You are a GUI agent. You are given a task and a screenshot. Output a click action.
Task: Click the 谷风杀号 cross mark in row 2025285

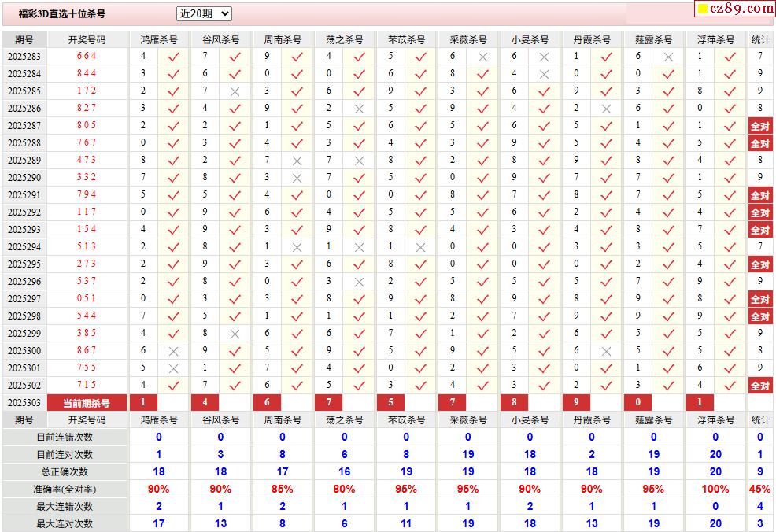(x=235, y=91)
